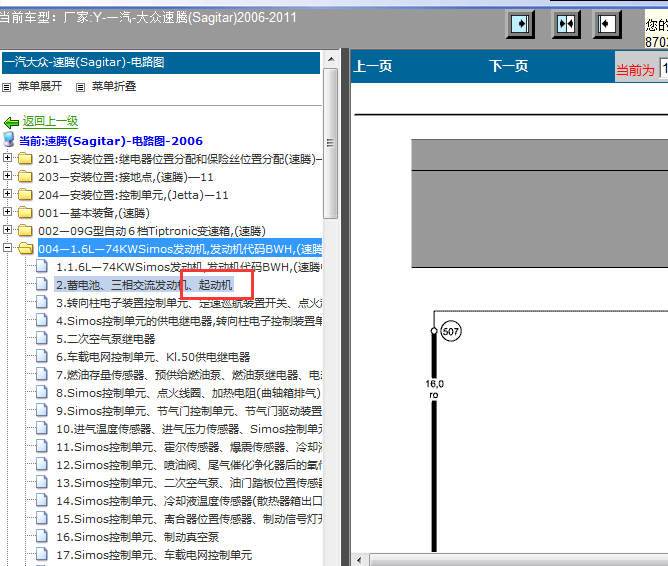Expand the 204—安装位置:控制单元 node
This screenshot has width=668, height=566.
7,194
